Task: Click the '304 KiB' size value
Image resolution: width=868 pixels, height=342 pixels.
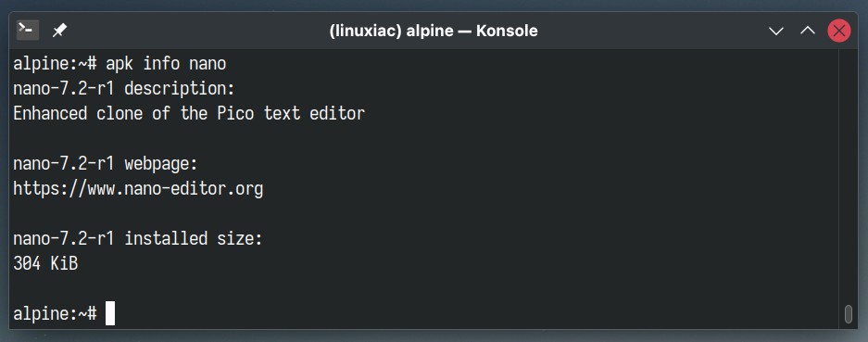Action: pyautogui.click(x=45, y=264)
